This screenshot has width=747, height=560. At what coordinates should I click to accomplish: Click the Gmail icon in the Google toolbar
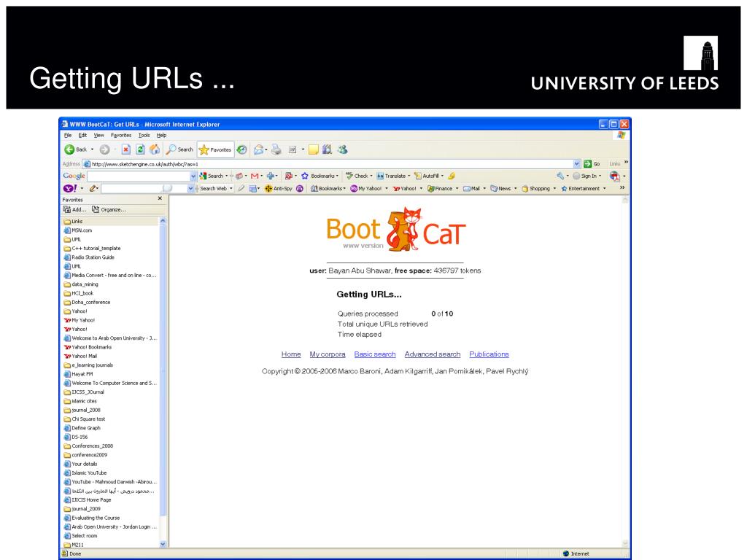click(x=255, y=176)
